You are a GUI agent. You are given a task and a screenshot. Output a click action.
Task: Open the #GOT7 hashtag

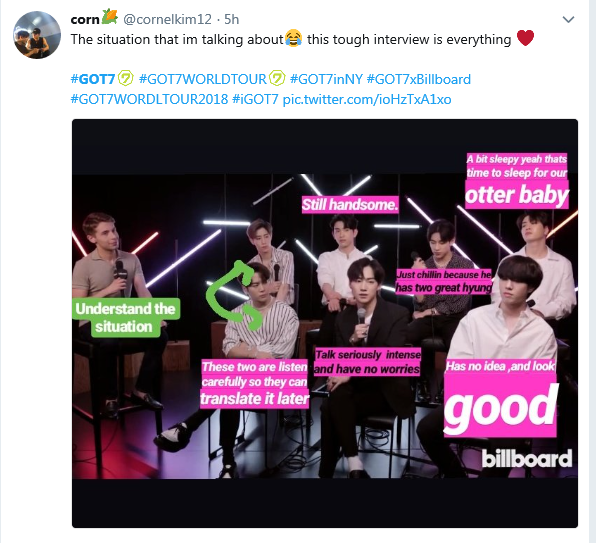(x=93, y=79)
